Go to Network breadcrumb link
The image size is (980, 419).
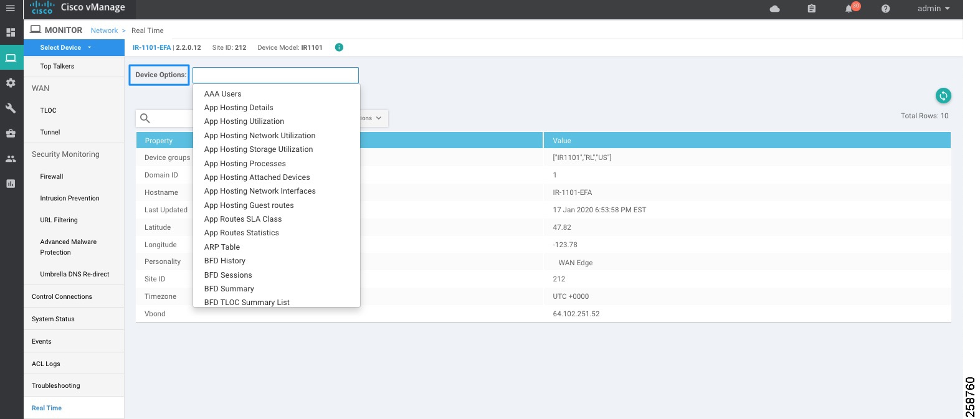104,31
